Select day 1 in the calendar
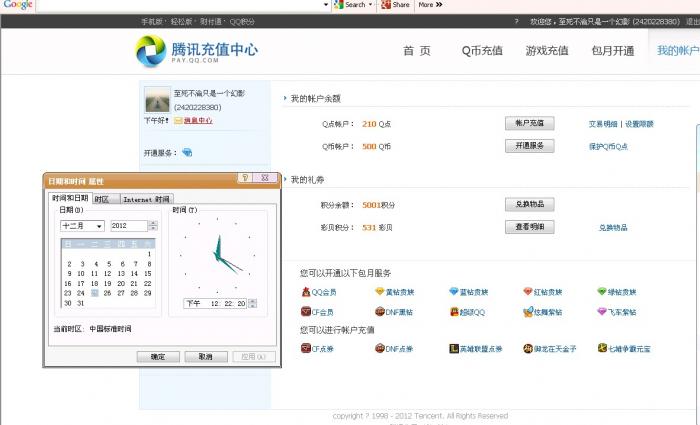Image resolution: width=700 pixels, height=425 pixels. (x=149, y=254)
